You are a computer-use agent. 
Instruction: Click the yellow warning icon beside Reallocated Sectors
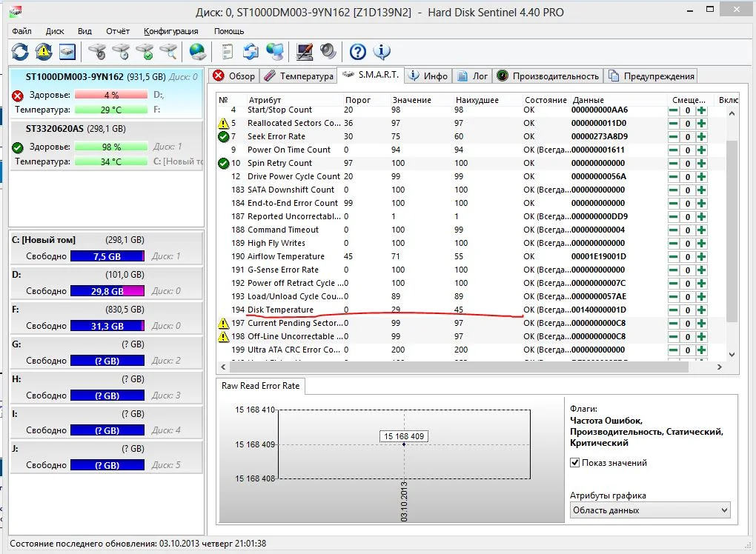[x=223, y=124]
